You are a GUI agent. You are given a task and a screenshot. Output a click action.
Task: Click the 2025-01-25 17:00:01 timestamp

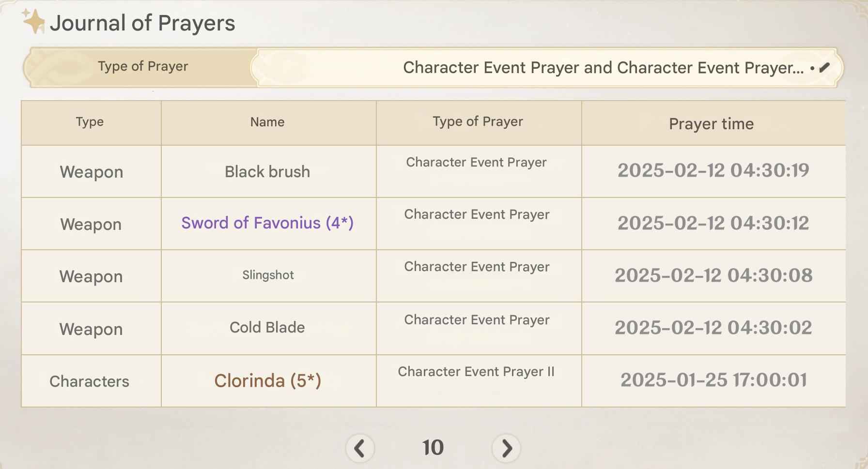point(713,380)
